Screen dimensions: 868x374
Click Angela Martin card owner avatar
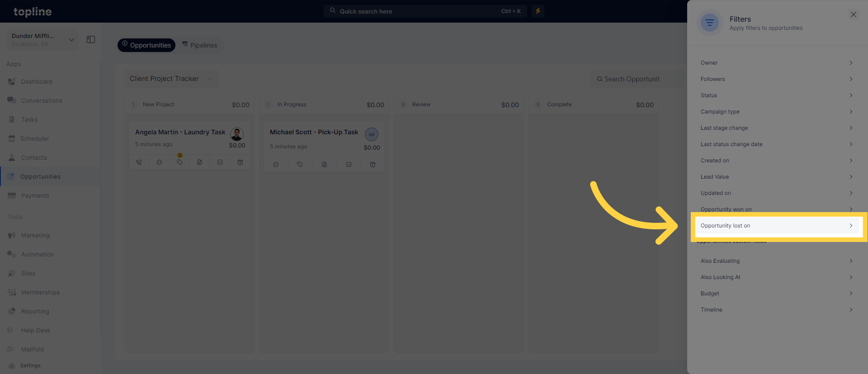pos(237,134)
